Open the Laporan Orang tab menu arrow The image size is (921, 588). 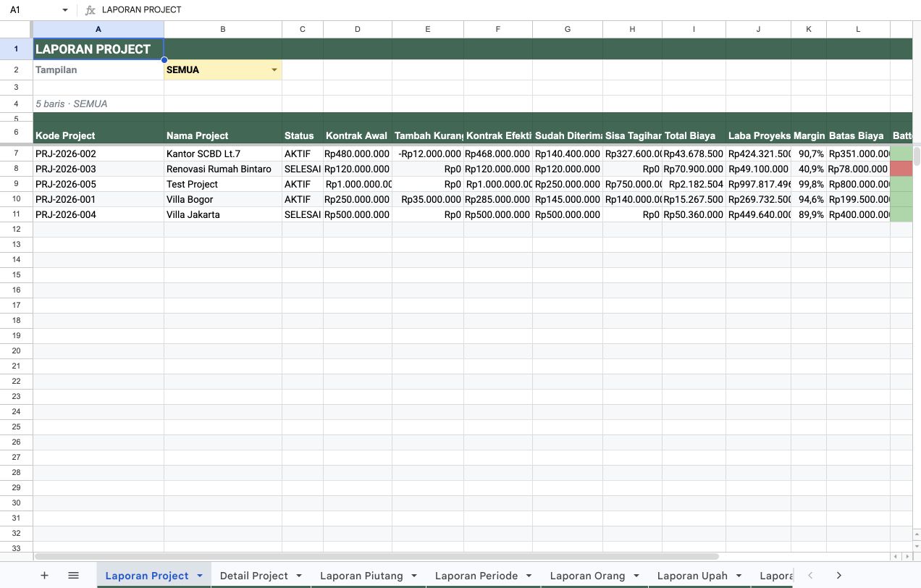[x=635, y=576]
